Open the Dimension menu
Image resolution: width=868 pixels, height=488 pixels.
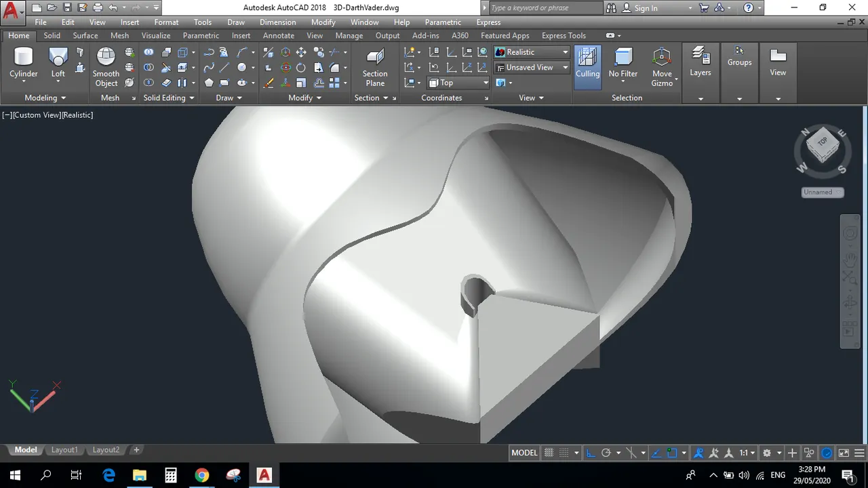278,22
